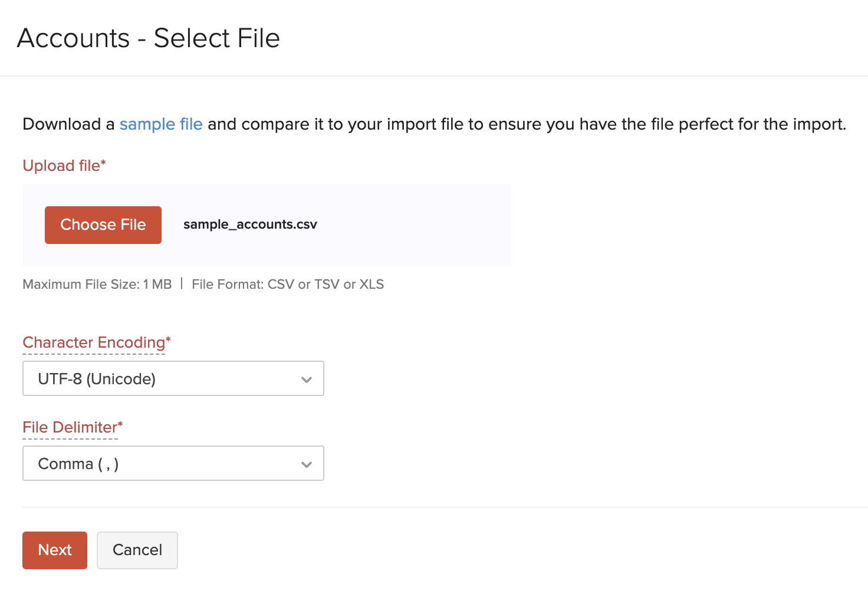
Task: Click the "Download a" instruction text
Action: 68,124
